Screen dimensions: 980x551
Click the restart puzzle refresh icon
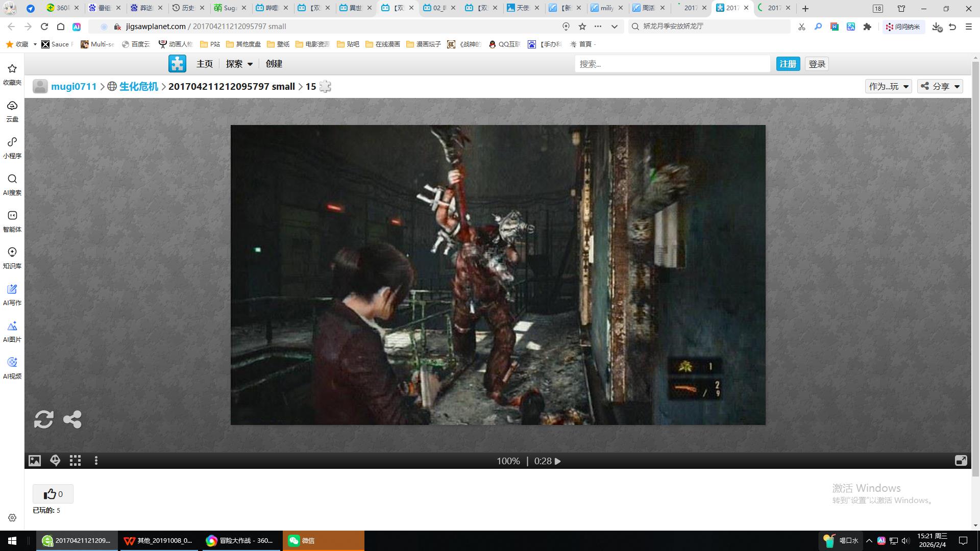(43, 419)
